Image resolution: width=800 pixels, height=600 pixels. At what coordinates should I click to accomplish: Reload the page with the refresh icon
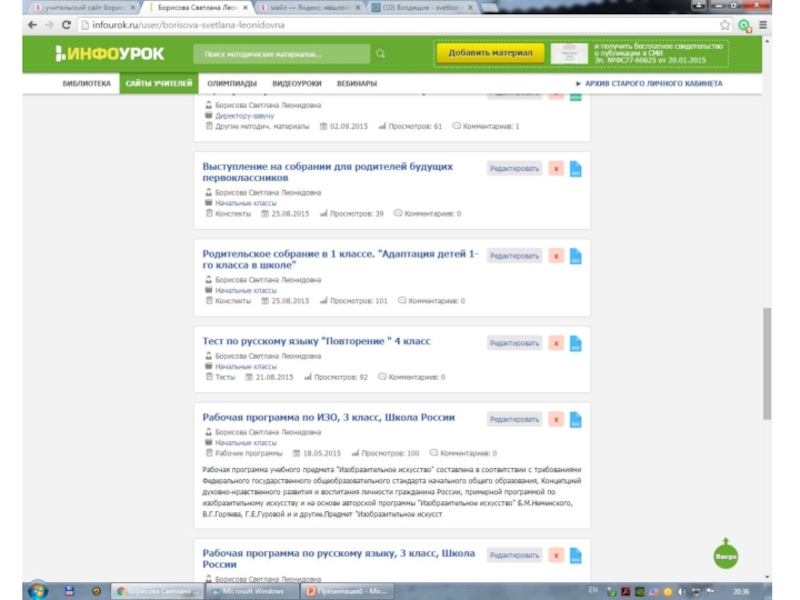66,24
